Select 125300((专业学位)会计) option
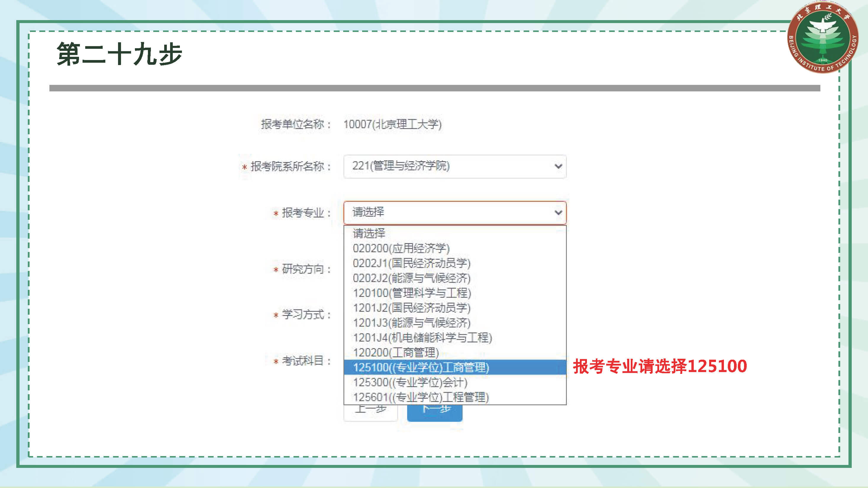 click(x=410, y=382)
